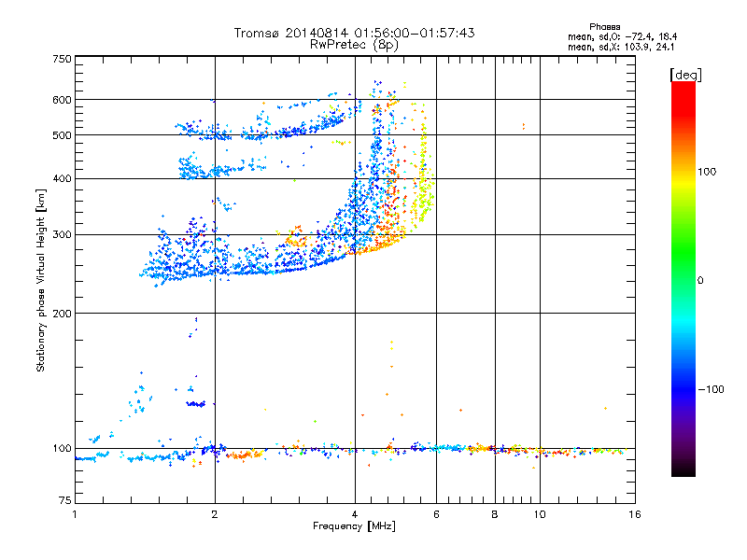747x560 pixels.
Task: Click x-axis tick label '10'
Action: 540,514
